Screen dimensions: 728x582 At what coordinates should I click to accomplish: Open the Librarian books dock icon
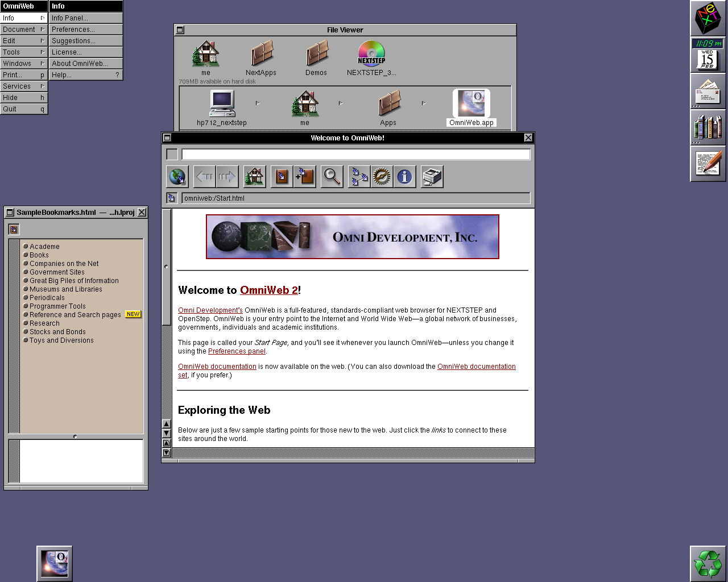click(708, 127)
